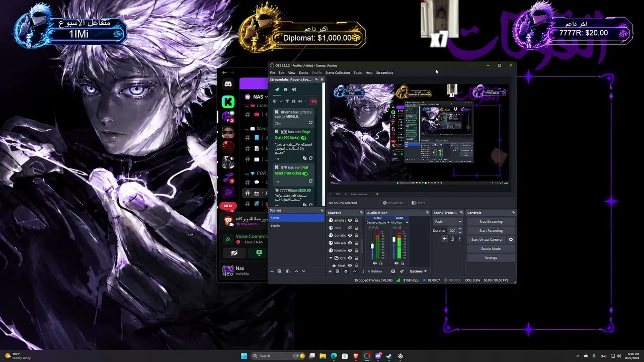The width and height of the screenshot is (644, 362).
Task: Switch Audio Mixer layout icon
Action: point(393,271)
